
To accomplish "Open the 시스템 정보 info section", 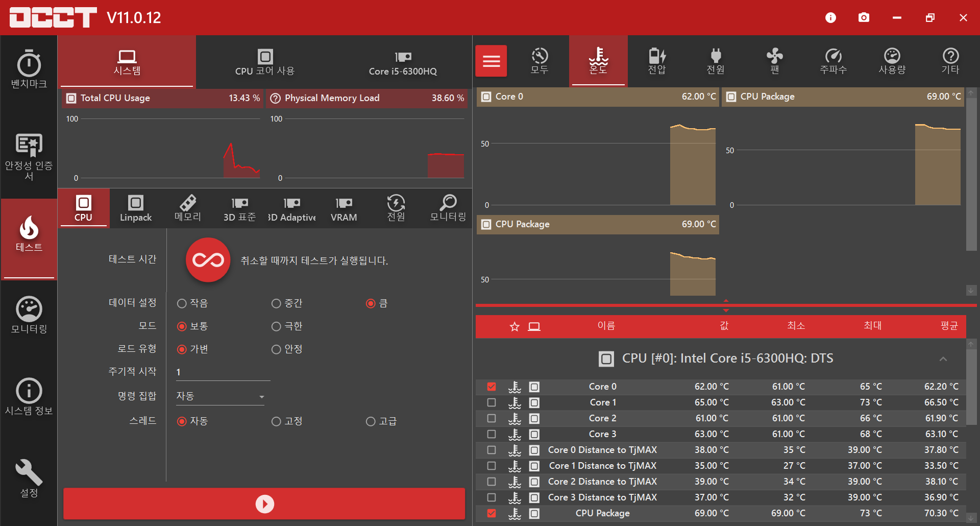I will coord(29,397).
